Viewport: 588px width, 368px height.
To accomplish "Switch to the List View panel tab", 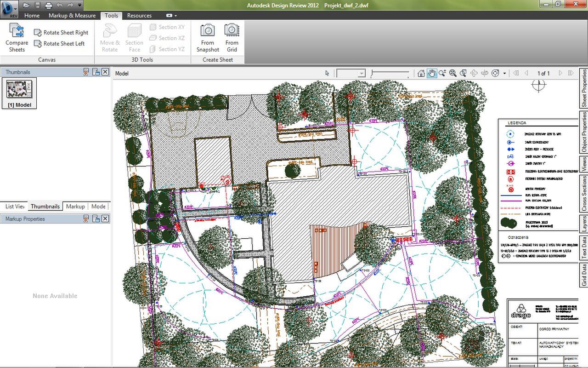I will (x=15, y=207).
